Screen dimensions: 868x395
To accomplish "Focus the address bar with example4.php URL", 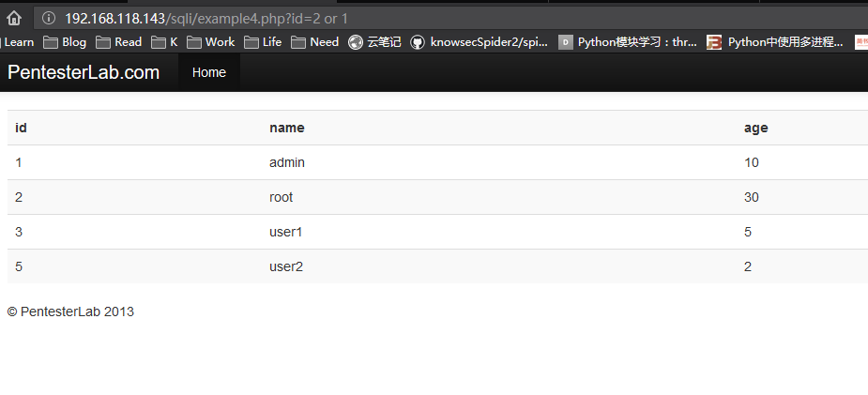I will tap(450, 18).
